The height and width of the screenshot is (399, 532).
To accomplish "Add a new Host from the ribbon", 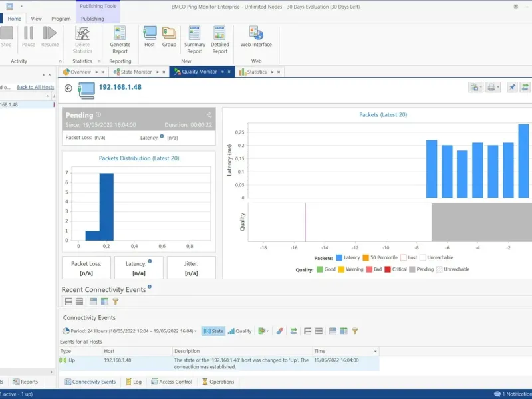I will point(149,37).
